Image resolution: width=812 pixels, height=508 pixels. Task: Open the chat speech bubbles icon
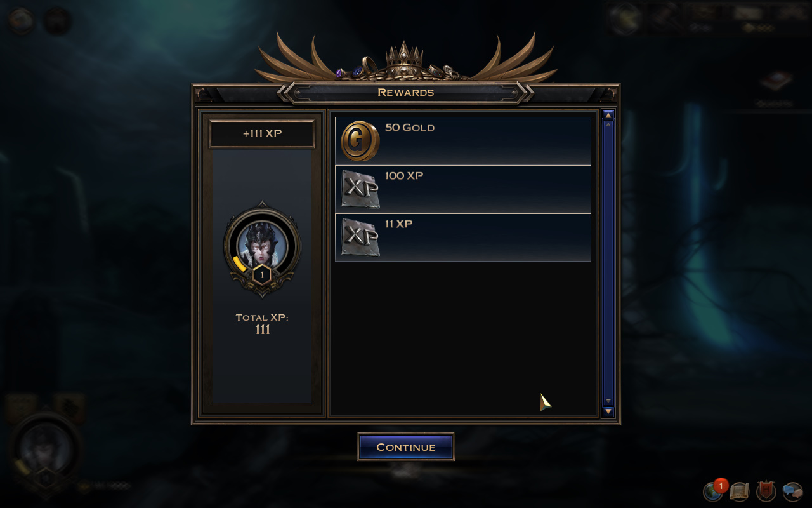click(x=792, y=491)
